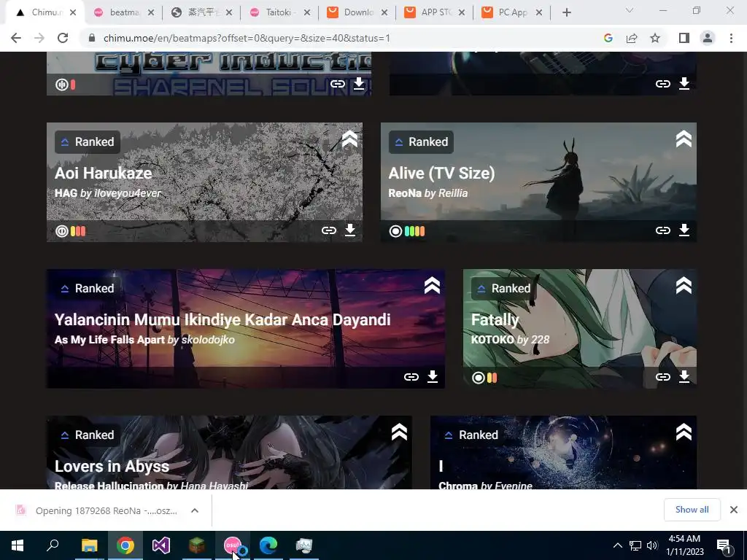Viewport: 747px width, 560px height.
Task: View site information via the lock icon
Action: [x=93, y=38]
